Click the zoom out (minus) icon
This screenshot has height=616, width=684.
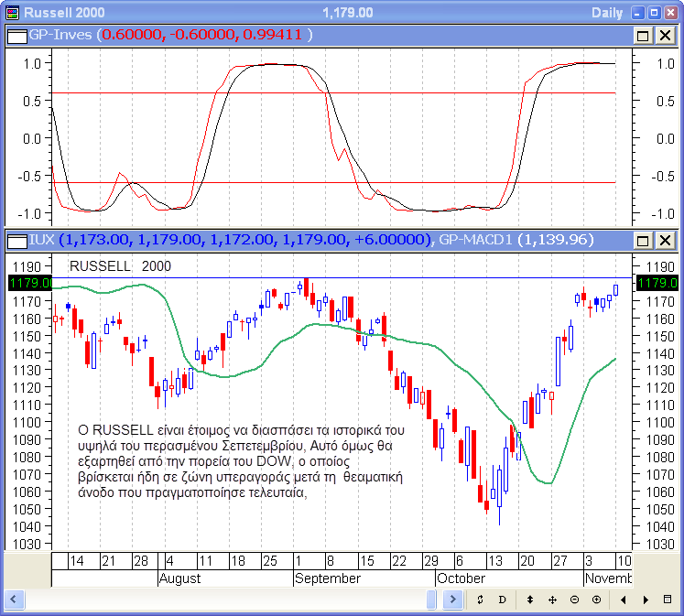(574, 600)
